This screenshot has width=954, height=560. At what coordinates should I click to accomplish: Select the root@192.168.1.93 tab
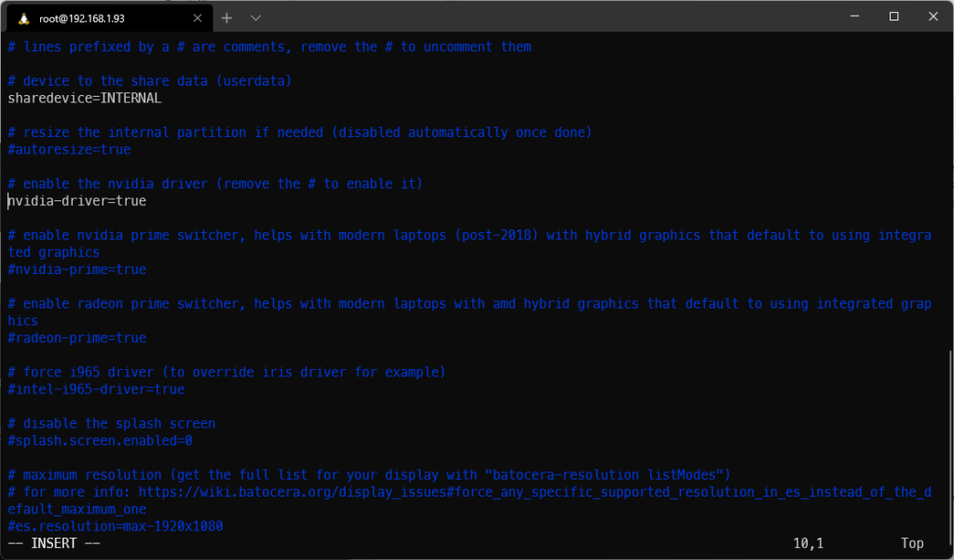click(110, 19)
